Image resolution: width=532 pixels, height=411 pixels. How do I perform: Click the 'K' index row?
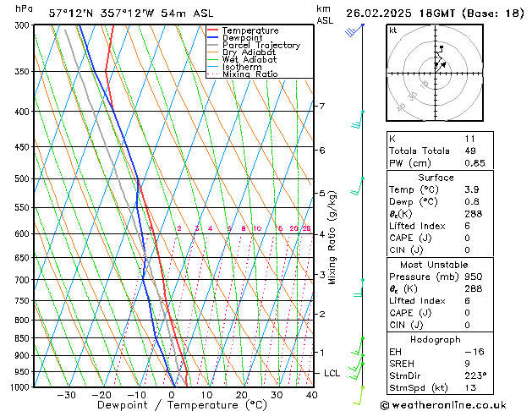tap(440, 139)
